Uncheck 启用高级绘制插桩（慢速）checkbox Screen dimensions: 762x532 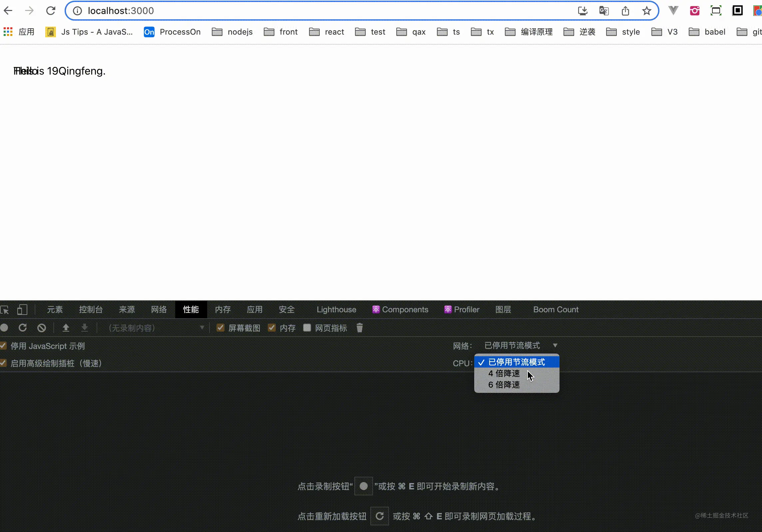(x=3, y=363)
